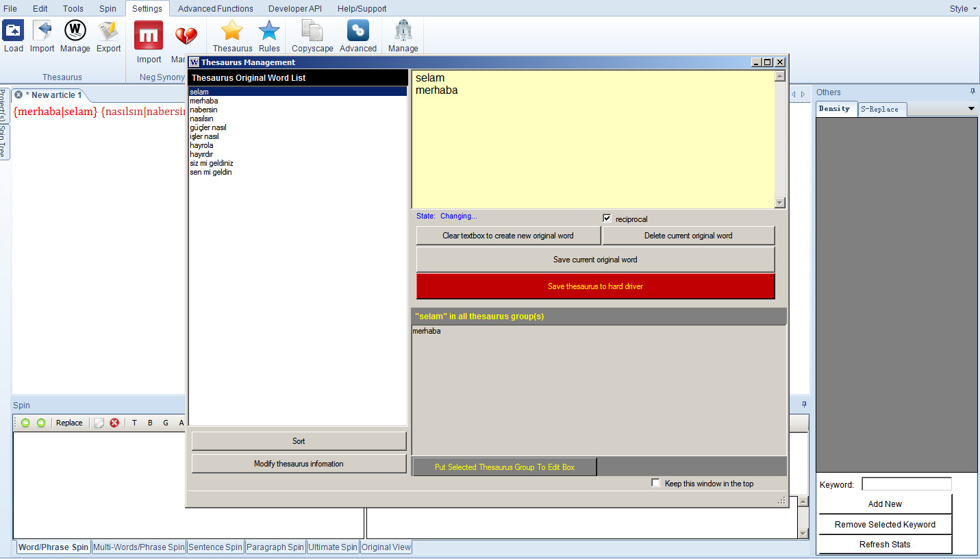Click the robot Manage icon

[403, 32]
